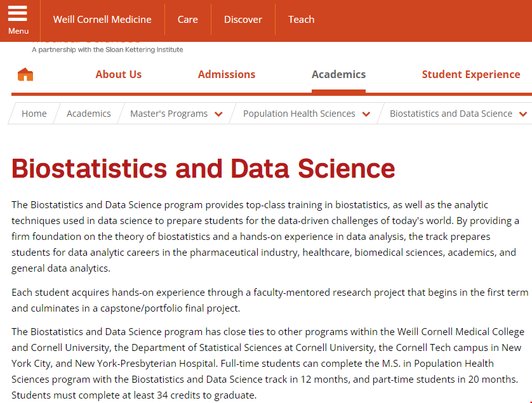Open the About Us tab
Image resolution: width=532 pixels, height=403 pixels.
[x=119, y=74]
